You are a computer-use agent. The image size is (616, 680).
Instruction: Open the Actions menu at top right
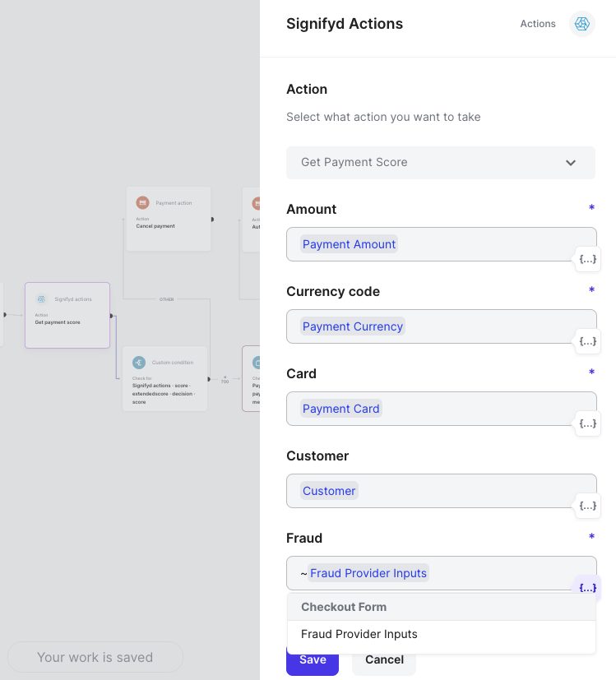pyautogui.click(x=538, y=24)
